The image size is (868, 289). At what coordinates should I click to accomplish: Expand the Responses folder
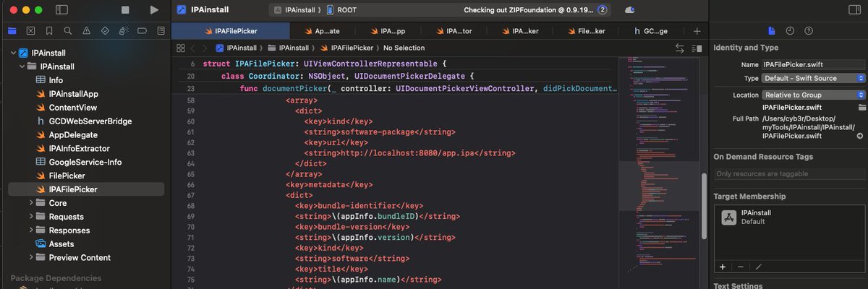(31, 230)
